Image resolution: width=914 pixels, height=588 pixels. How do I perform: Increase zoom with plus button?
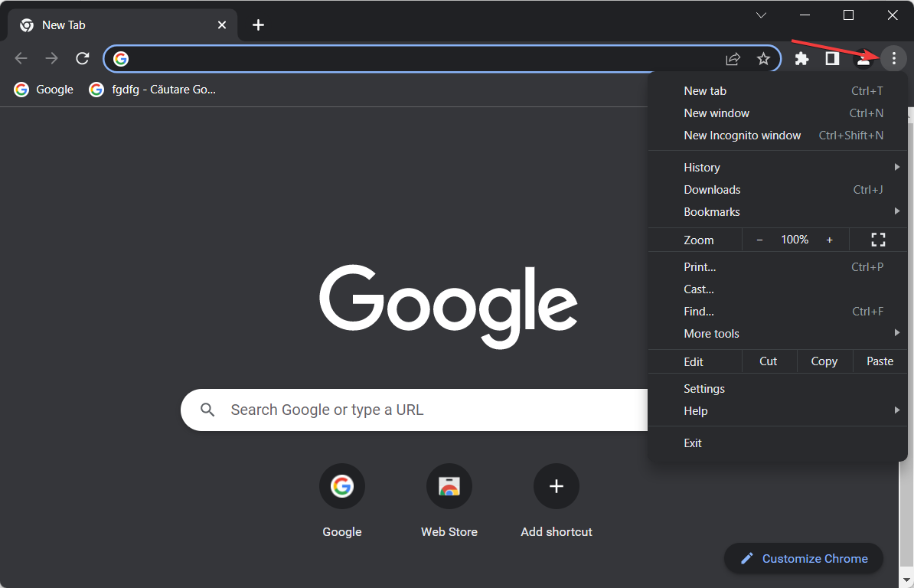coord(830,240)
